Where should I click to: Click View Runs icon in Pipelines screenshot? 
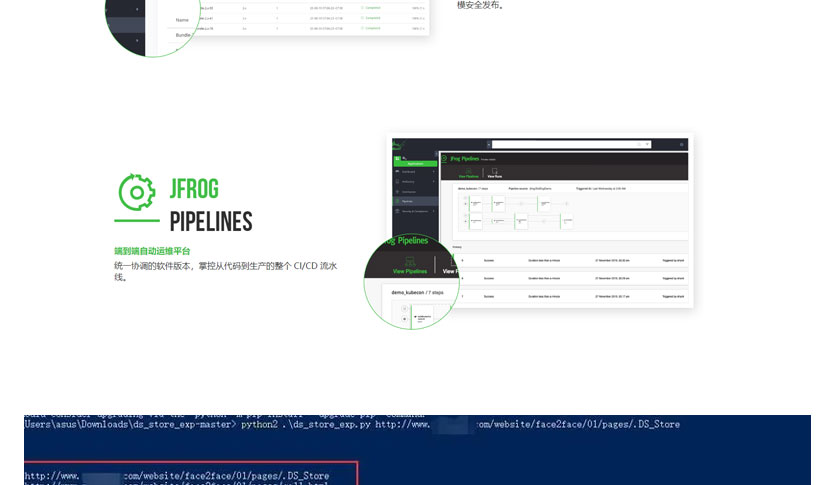(x=494, y=173)
